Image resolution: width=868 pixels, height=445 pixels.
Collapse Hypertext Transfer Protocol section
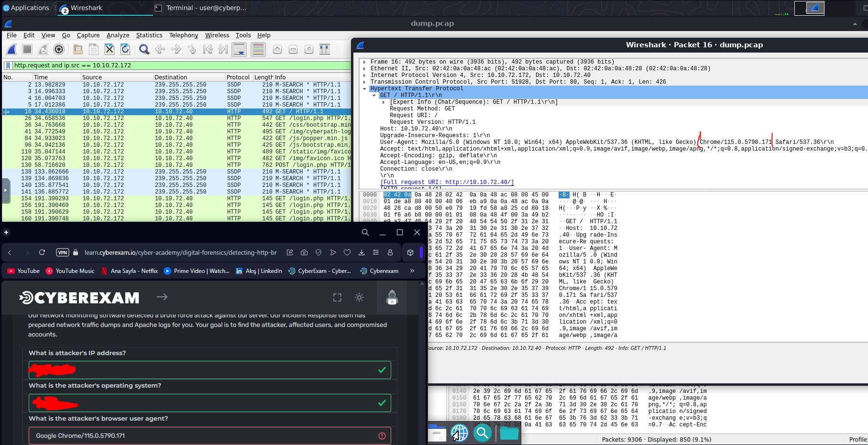pyautogui.click(x=364, y=88)
